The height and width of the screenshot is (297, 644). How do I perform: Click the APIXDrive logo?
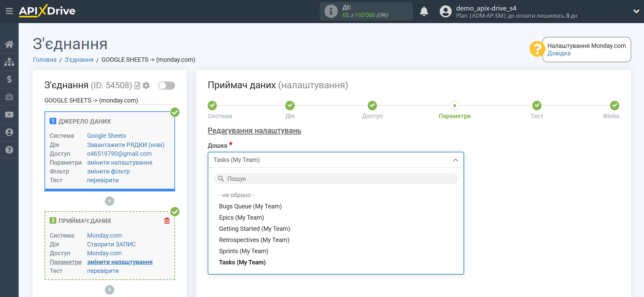47,11
